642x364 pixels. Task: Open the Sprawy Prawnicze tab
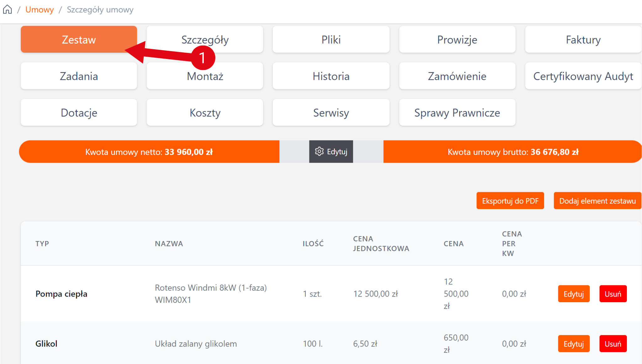(x=457, y=113)
